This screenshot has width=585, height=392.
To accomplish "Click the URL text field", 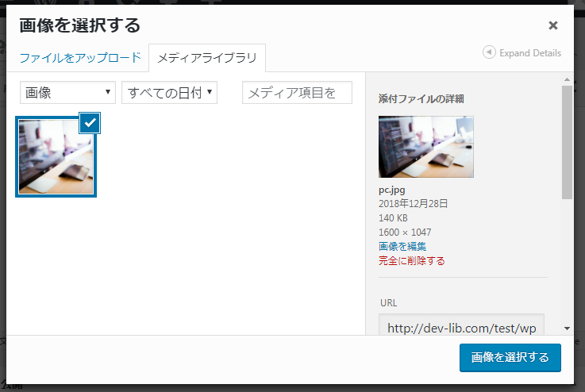I will click(462, 328).
